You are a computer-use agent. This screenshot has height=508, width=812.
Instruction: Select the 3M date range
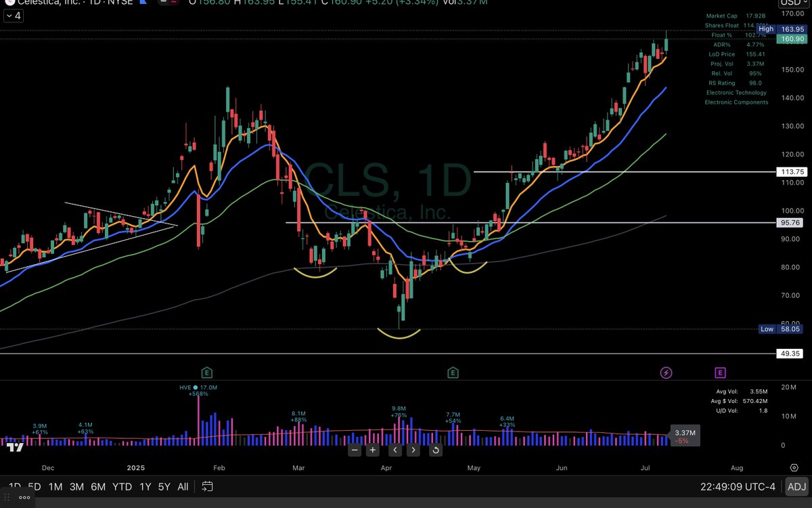click(76, 486)
